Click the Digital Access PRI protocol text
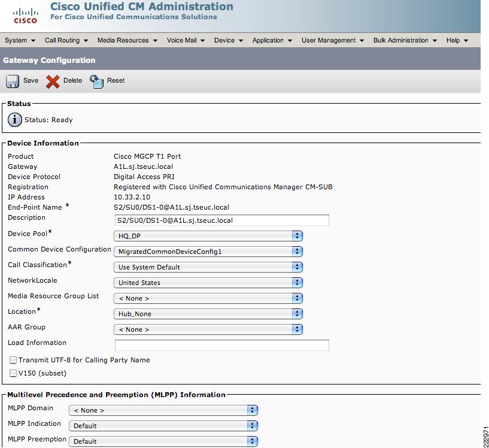This screenshot has height=448, width=489. 144,177
